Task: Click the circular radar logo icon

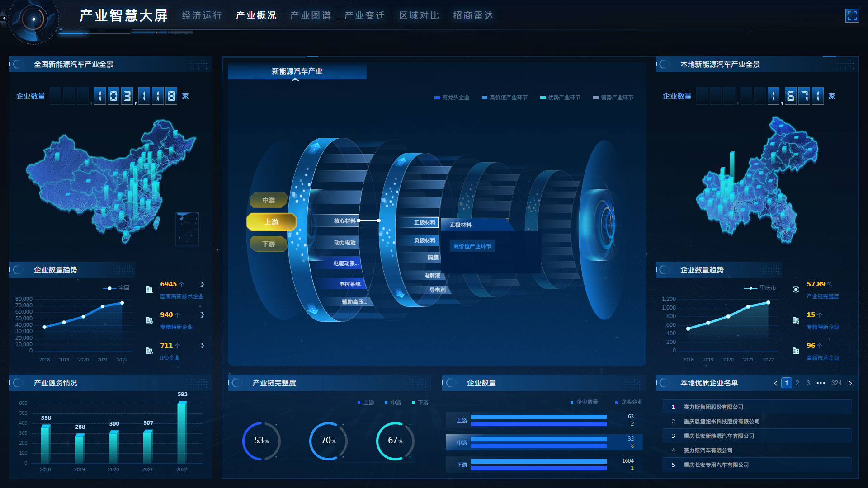Action: pyautogui.click(x=33, y=19)
